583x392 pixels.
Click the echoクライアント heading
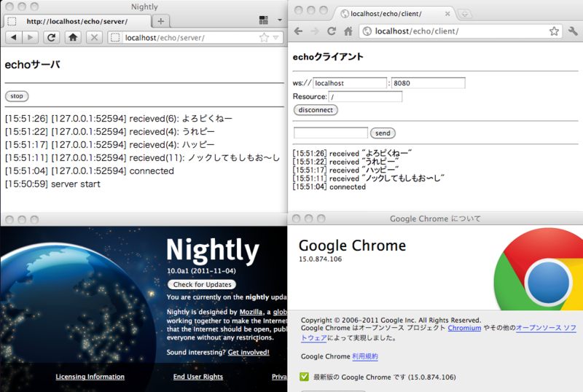click(x=328, y=57)
